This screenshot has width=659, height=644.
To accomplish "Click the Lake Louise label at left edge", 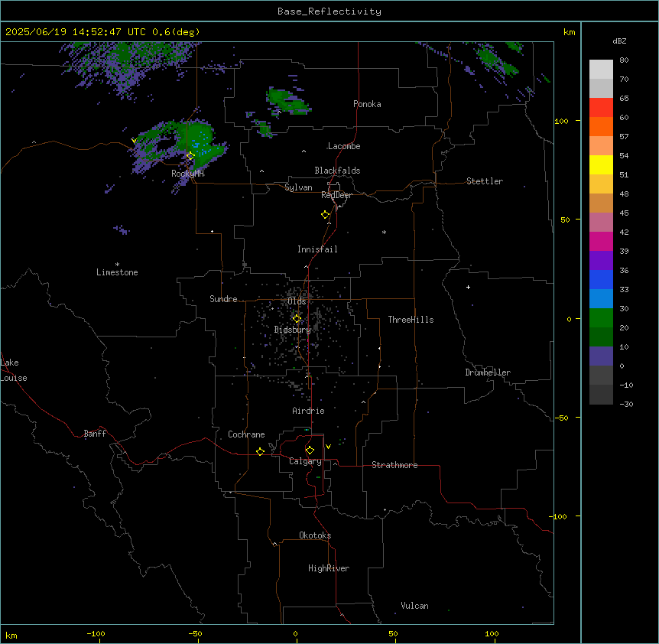I will [14, 370].
